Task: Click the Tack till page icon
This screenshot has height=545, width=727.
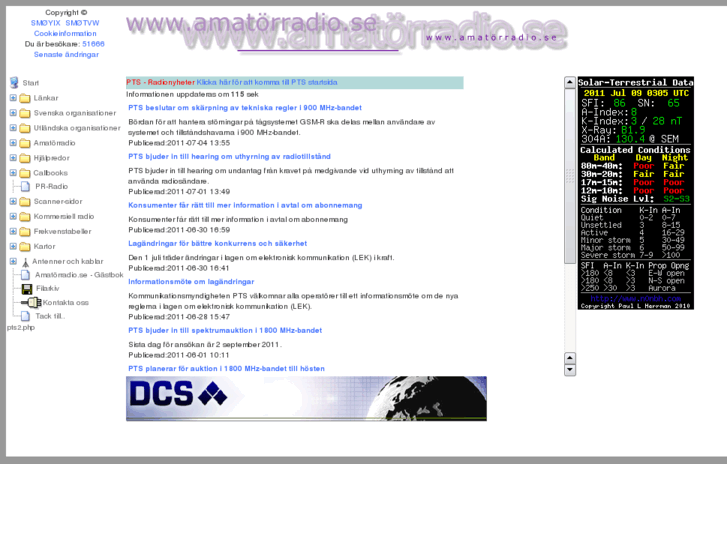Action: pos(26,316)
